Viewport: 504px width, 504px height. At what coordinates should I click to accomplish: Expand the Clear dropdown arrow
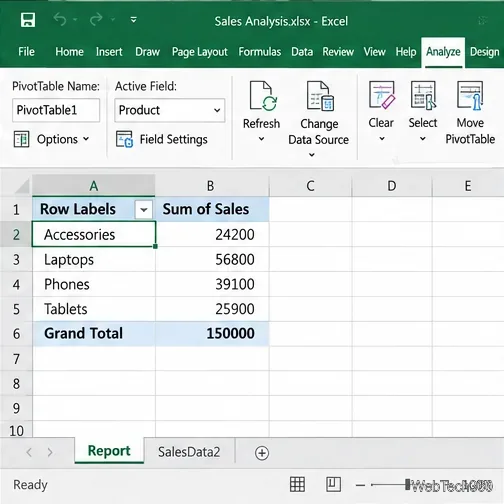[x=382, y=138]
